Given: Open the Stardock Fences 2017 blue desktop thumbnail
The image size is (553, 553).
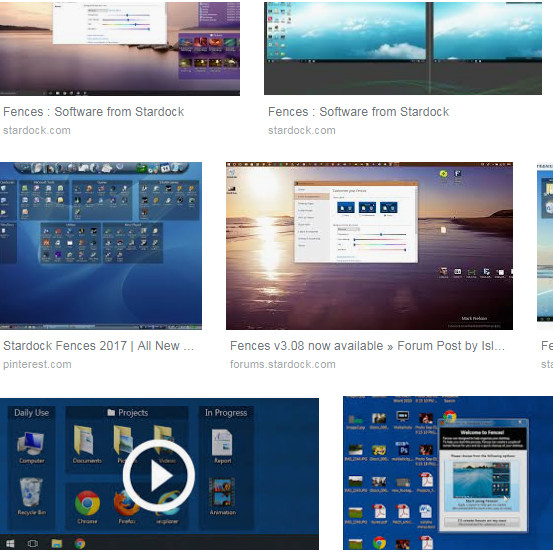Looking at the screenshot, I should click(101, 246).
